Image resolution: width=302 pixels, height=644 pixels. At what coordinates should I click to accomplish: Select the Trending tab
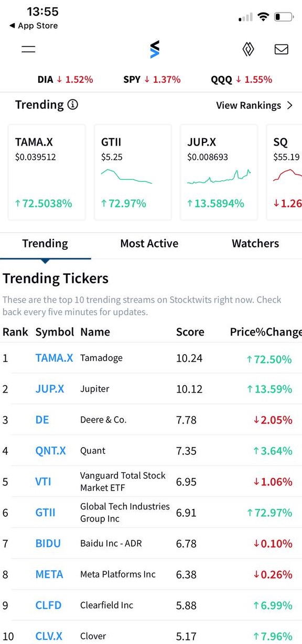point(45,243)
